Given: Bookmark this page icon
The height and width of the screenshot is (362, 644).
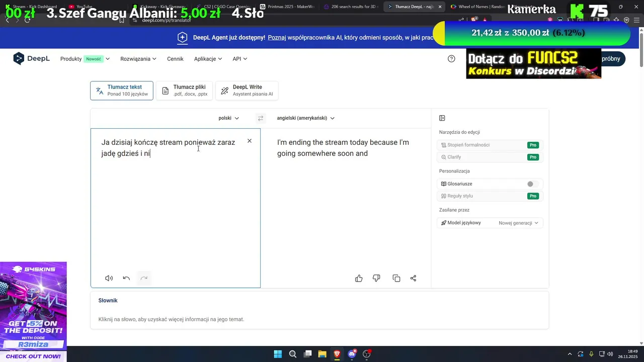Looking at the screenshot, I should tap(122, 20).
